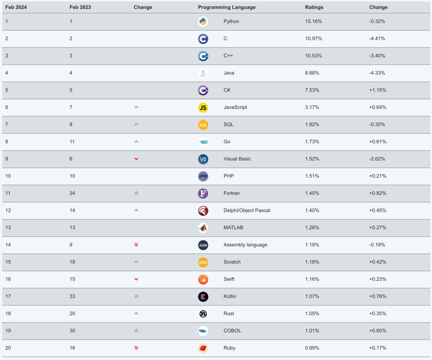Screen dimensions: 432x360
Task: Click the Fortran double green up arrow
Action: pos(136,193)
